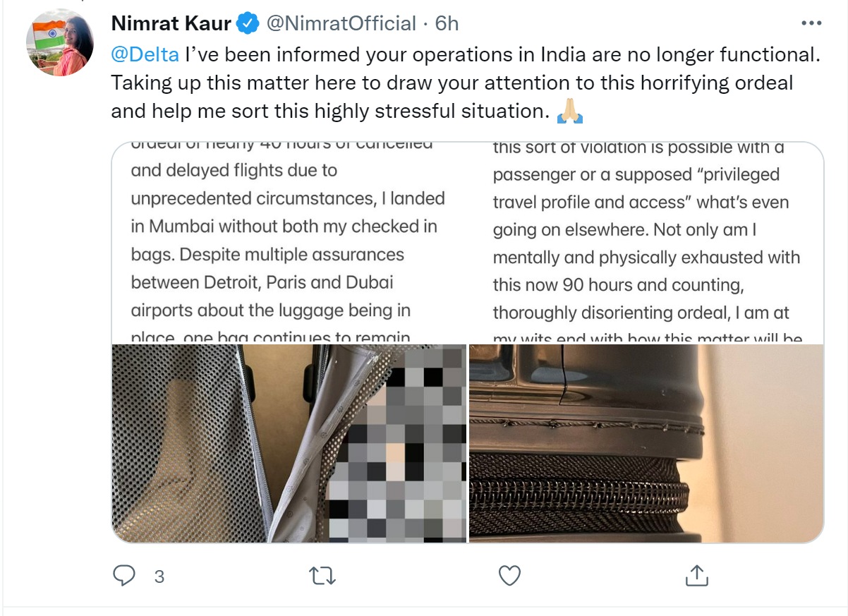
Task: Click the tweet text about horrifying ordeal
Action: 452,83
